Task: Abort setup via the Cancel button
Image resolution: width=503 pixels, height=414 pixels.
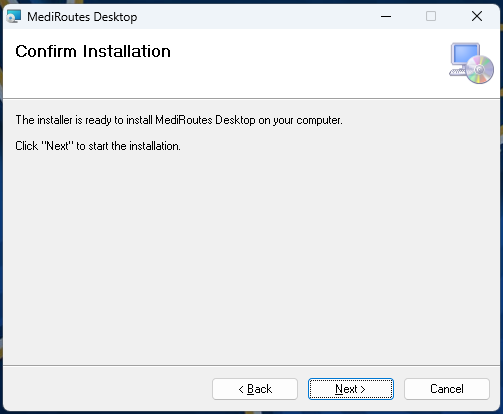Action: [x=447, y=389]
